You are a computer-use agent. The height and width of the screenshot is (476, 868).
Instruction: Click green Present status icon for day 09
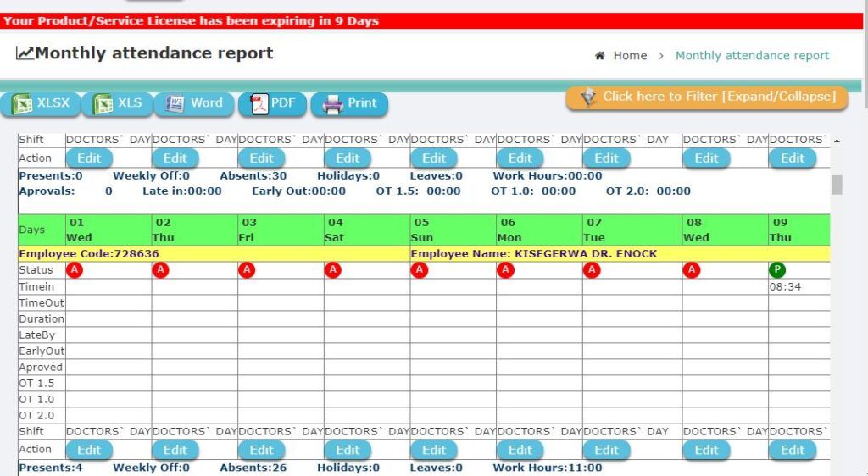[777, 270]
